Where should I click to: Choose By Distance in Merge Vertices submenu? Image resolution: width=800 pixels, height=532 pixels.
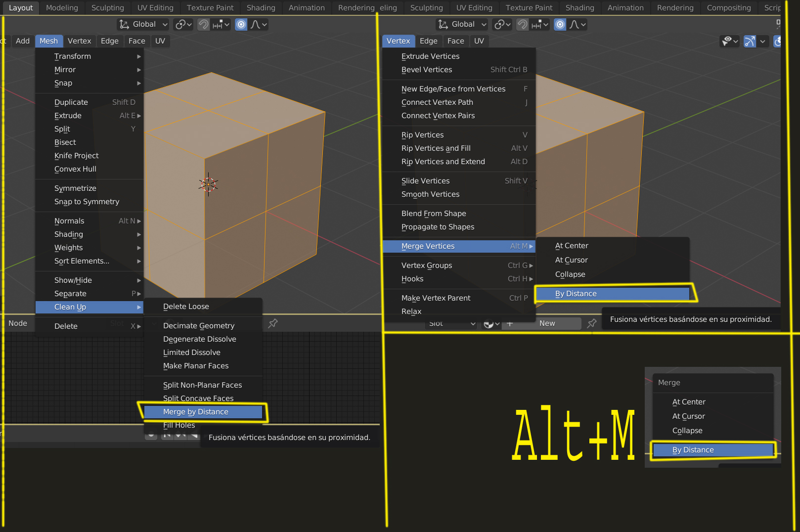click(613, 294)
